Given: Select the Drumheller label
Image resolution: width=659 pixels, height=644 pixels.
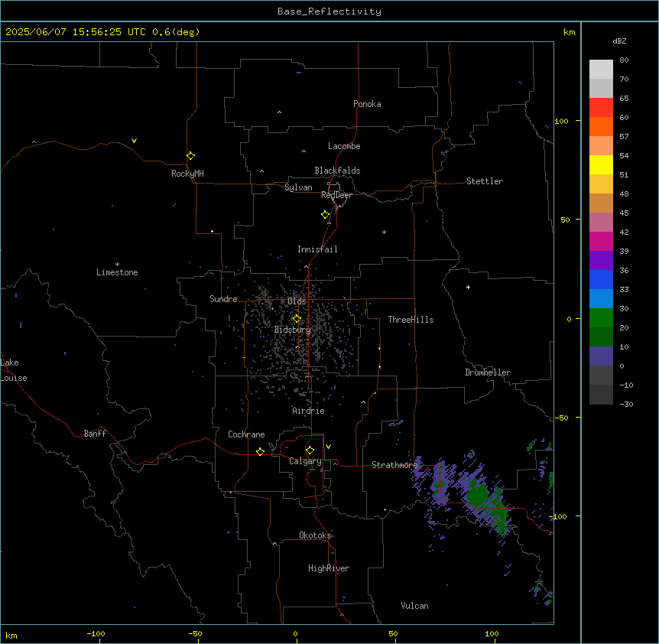Looking at the screenshot, I should [488, 372].
